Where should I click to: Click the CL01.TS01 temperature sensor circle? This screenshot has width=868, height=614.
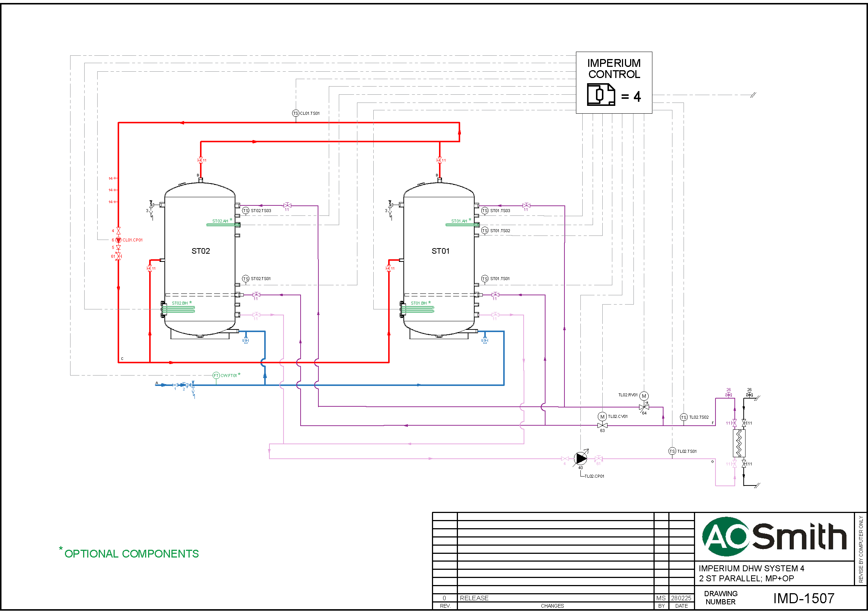(295, 113)
